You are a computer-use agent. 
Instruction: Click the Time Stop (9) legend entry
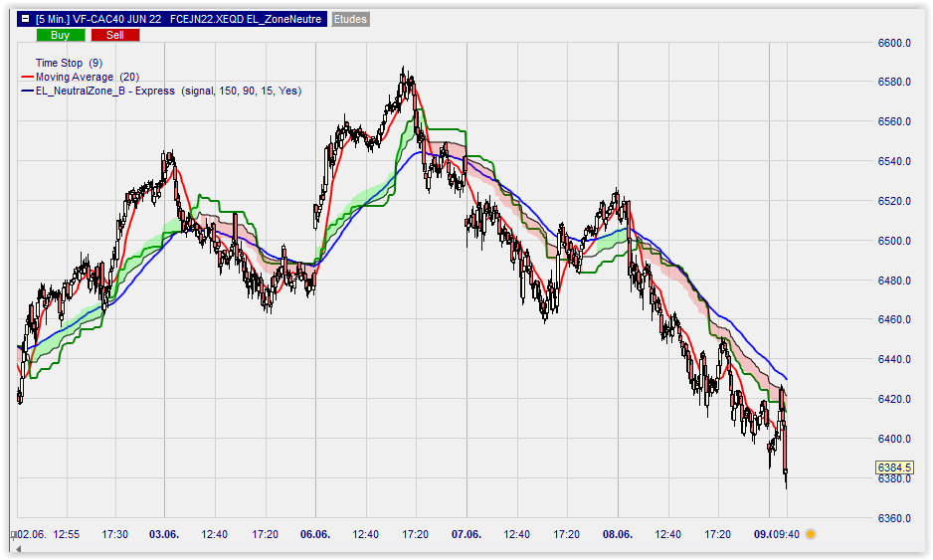pyautogui.click(x=69, y=63)
